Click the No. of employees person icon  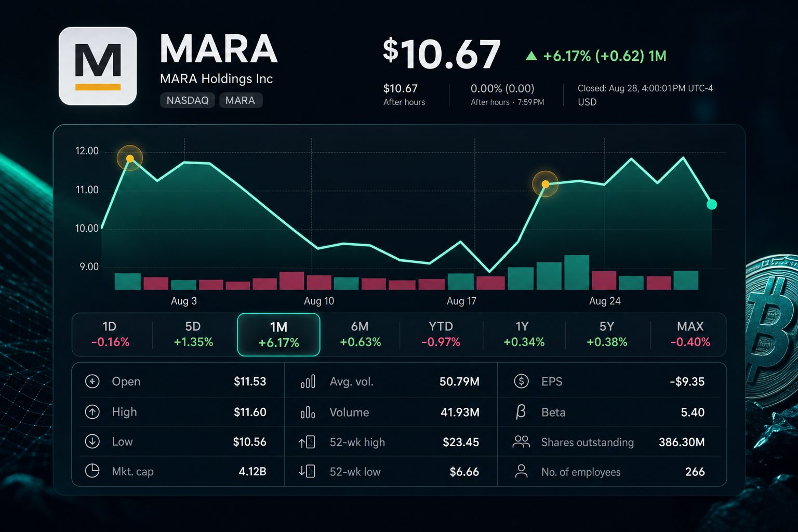(x=521, y=471)
